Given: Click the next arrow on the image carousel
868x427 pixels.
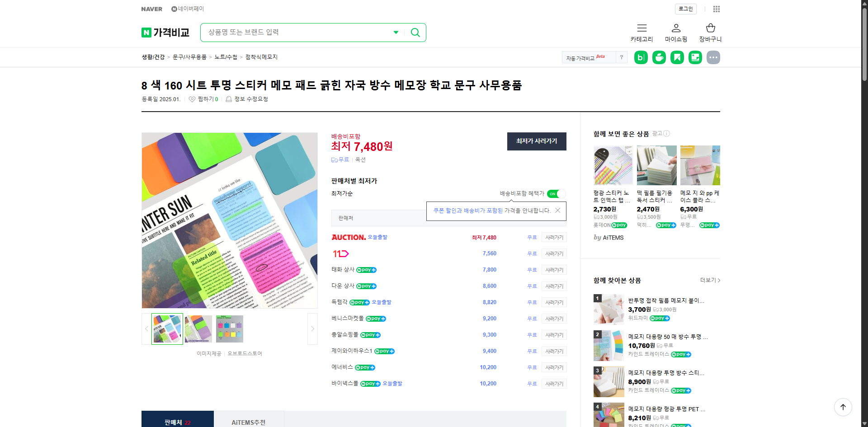Looking at the screenshot, I should [x=312, y=328].
